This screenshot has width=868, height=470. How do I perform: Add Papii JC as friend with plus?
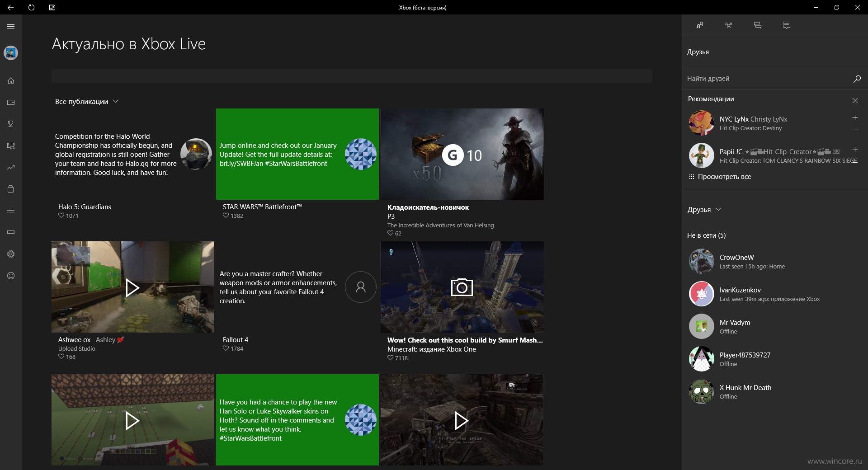(855, 150)
